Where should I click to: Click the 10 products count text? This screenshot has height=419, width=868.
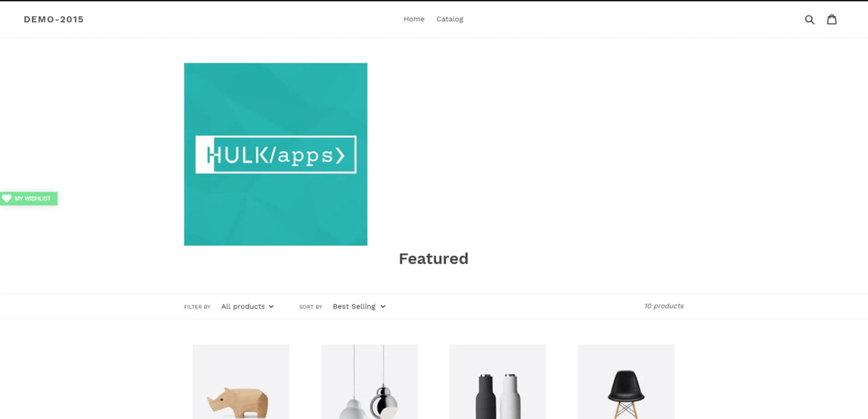pyautogui.click(x=664, y=306)
